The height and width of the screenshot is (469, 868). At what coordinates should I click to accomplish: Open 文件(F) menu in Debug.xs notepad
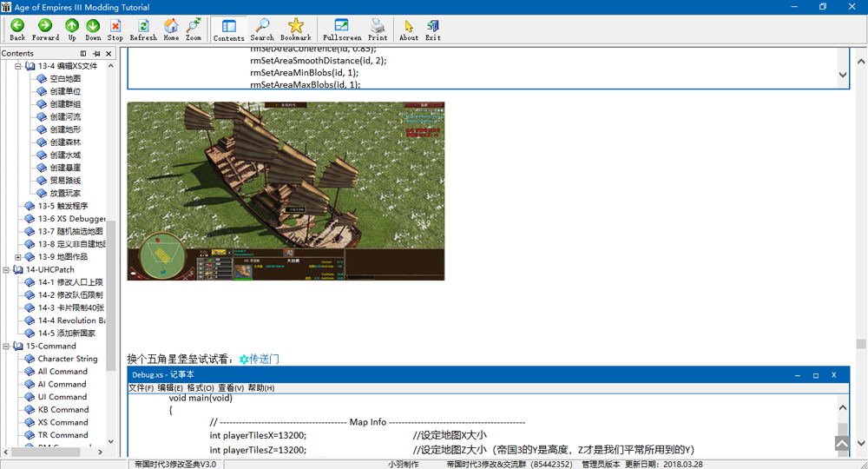click(x=141, y=388)
